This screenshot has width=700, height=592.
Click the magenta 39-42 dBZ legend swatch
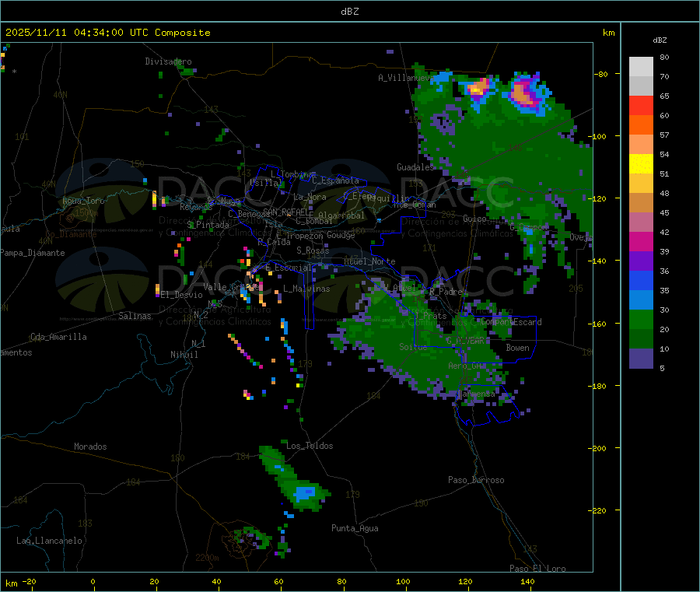click(641, 241)
